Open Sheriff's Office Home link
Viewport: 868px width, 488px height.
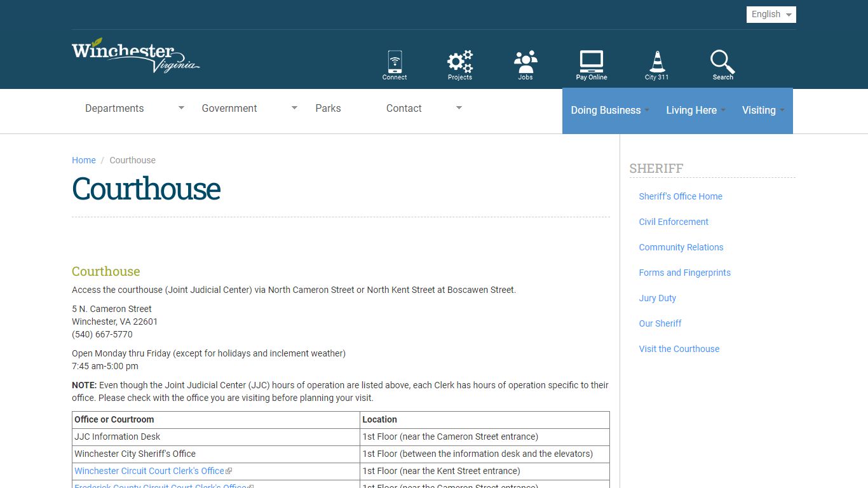pyautogui.click(x=681, y=196)
